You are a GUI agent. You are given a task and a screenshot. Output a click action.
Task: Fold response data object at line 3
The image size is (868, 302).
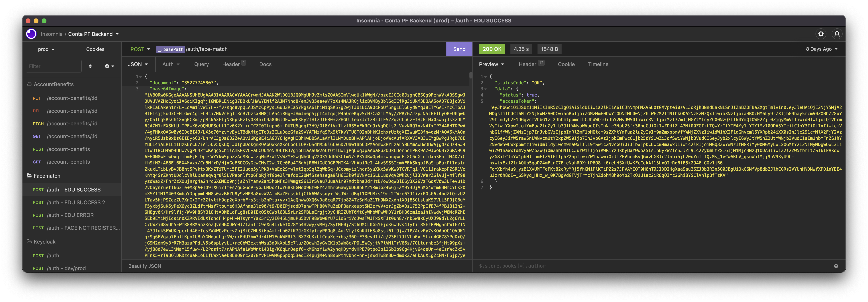coord(485,89)
